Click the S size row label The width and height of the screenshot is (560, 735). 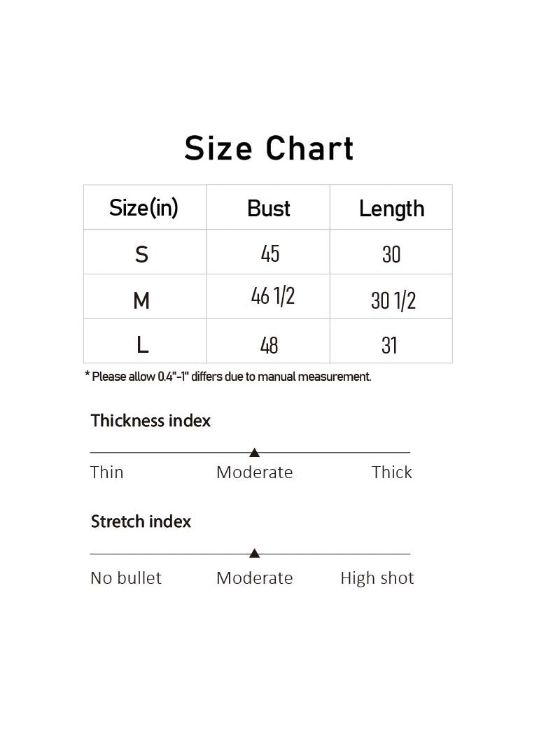coord(141,255)
